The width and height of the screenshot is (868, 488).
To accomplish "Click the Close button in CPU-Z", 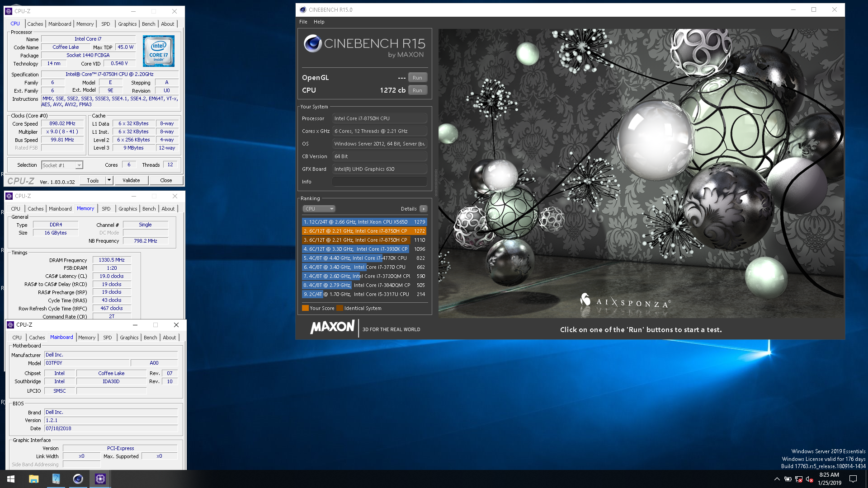I will [166, 180].
